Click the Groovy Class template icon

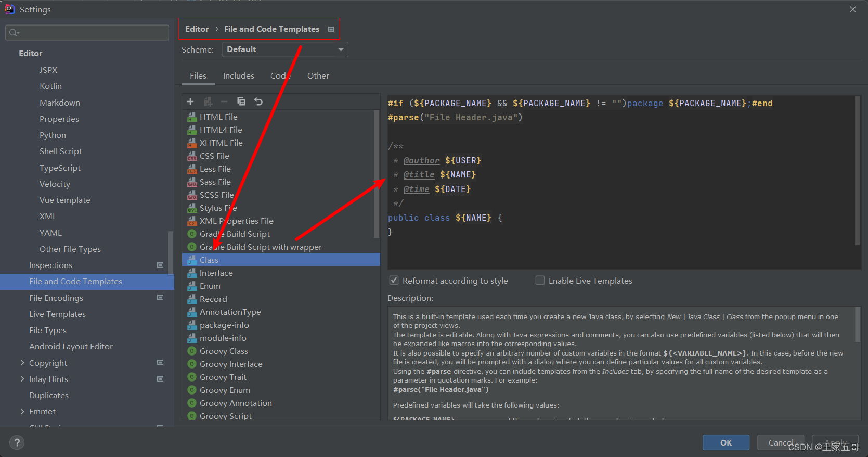tap(192, 351)
